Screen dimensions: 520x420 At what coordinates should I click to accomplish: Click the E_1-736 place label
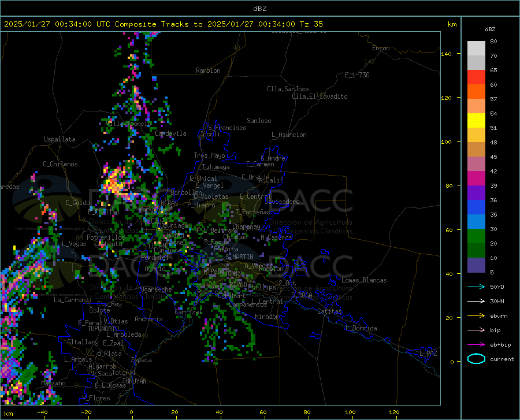(357, 75)
